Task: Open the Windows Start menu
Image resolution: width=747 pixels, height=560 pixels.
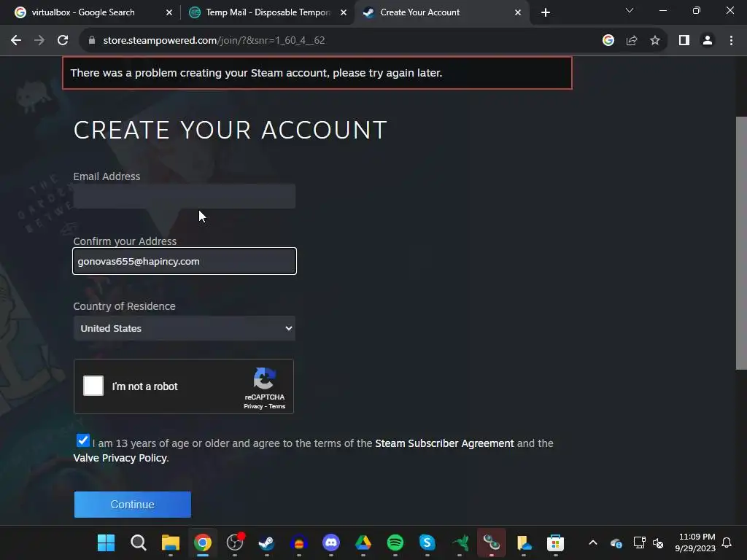Action: 106,542
